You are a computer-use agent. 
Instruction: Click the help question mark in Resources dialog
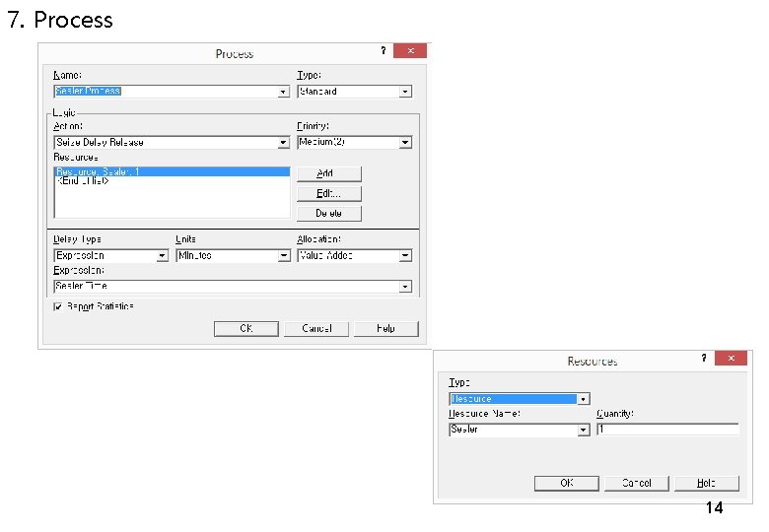[x=704, y=358]
